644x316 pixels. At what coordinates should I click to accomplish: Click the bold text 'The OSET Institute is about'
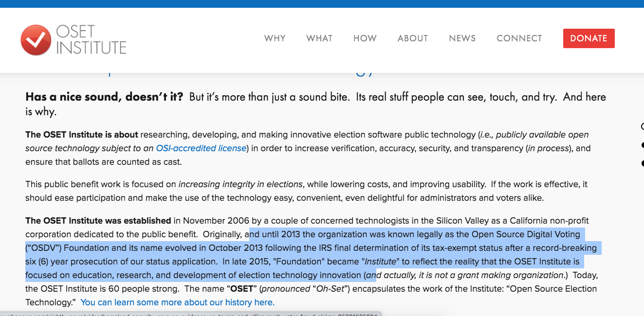click(82, 135)
